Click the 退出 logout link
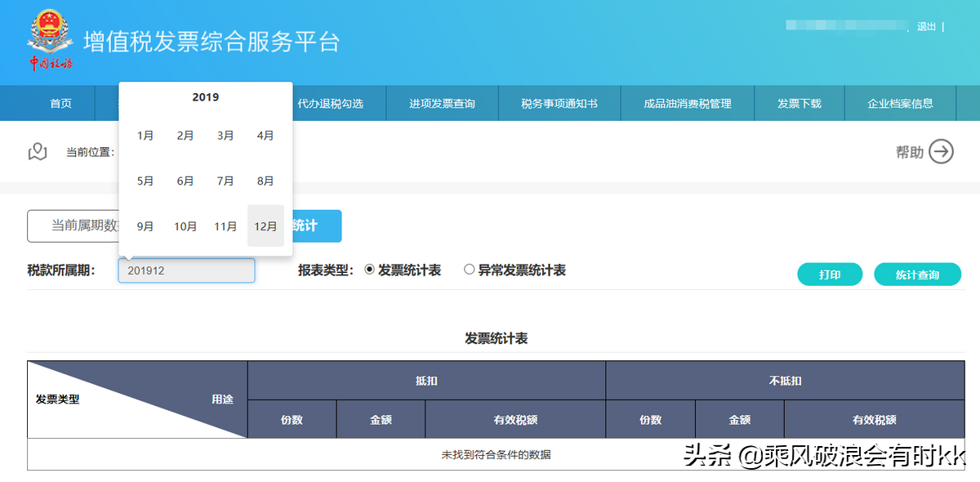The width and height of the screenshot is (980, 482). [x=927, y=26]
